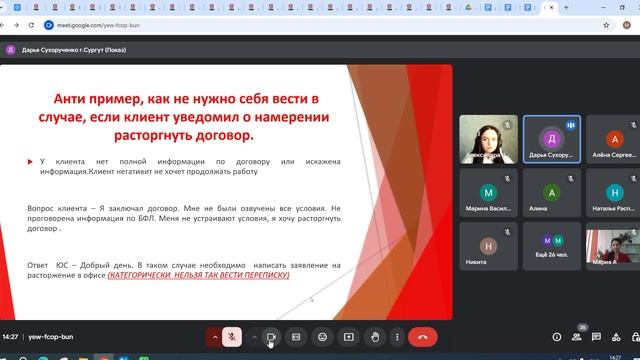Select the Наталья Расп... participant tile
The width and height of the screenshot is (640, 360).
pyautogui.click(x=613, y=193)
